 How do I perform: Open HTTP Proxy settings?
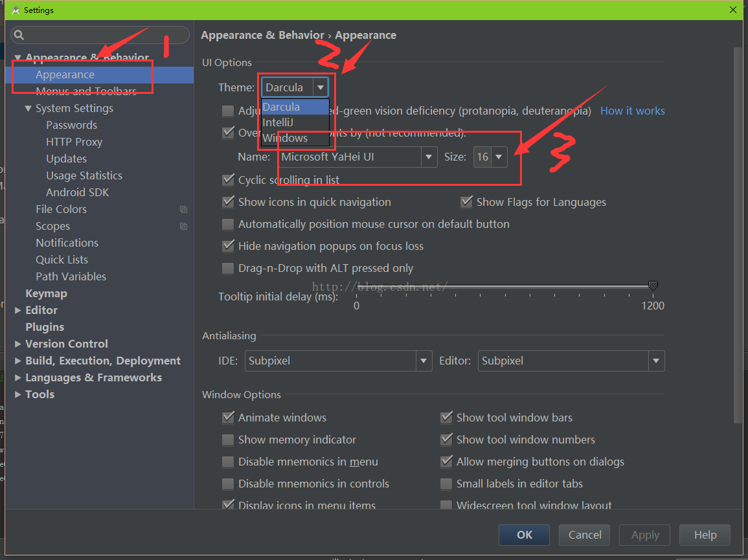[x=74, y=142]
